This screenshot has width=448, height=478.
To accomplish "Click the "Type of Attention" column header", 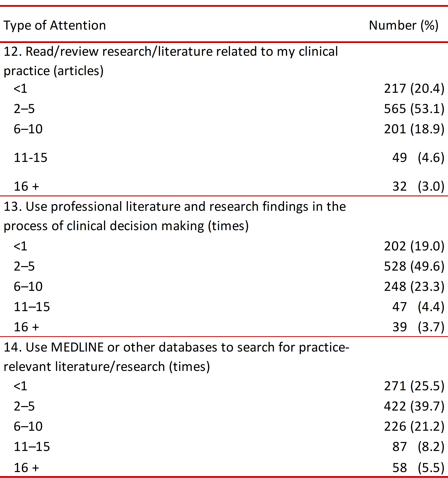I will [55, 25].
